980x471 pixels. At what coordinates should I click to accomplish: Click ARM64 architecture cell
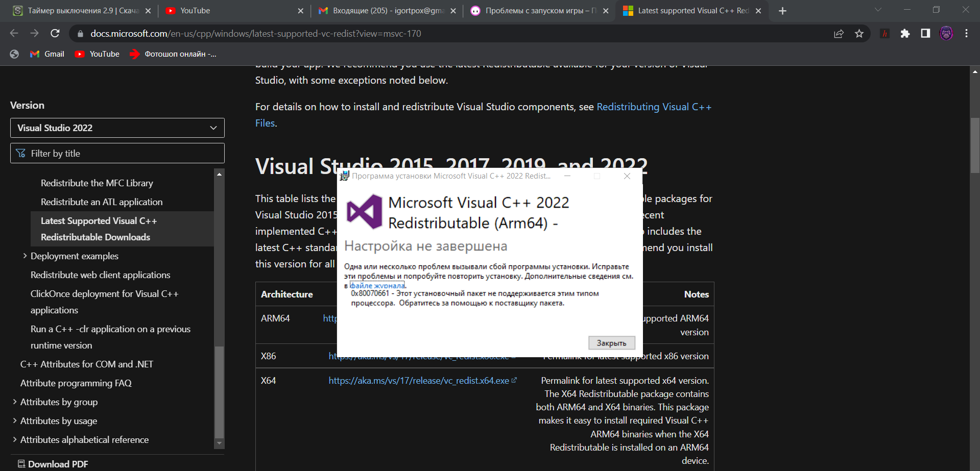(275, 318)
